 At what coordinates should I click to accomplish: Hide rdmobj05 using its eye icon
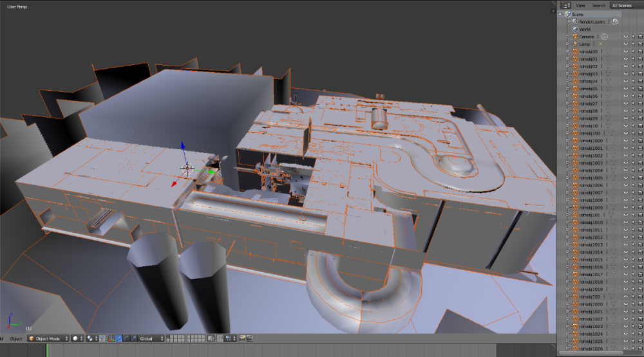[625, 89]
